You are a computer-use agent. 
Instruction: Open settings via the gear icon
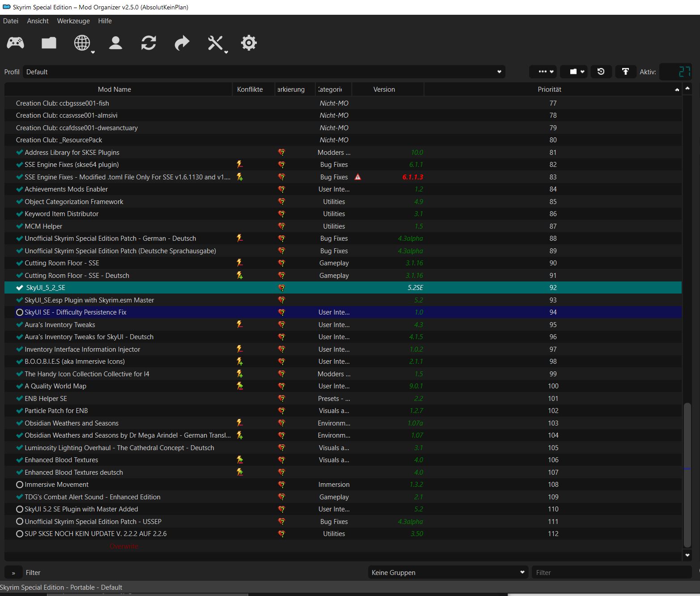click(x=249, y=43)
